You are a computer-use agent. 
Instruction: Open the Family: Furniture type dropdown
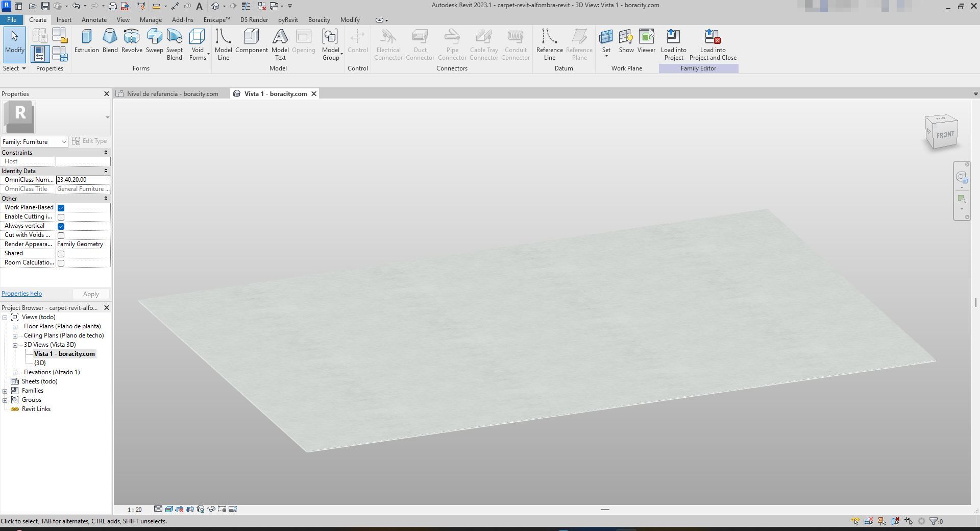click(35, 141)
